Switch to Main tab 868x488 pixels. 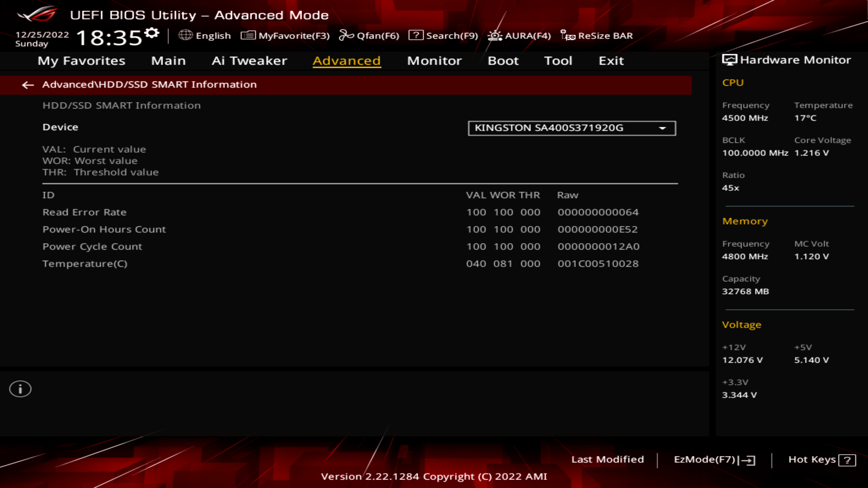[x=168, y=61]
